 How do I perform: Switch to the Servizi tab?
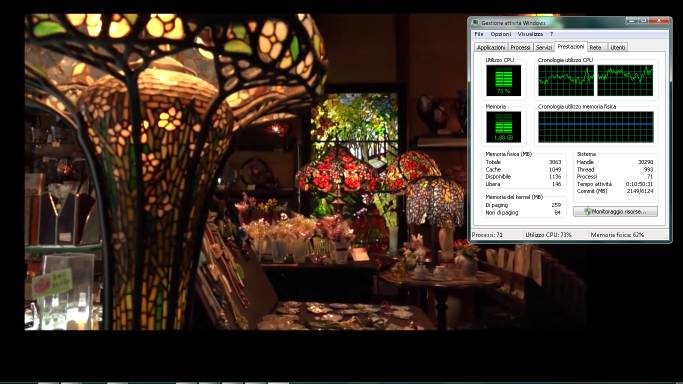coord(544,47)
